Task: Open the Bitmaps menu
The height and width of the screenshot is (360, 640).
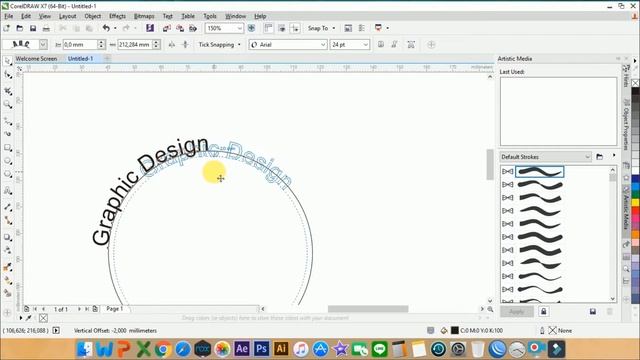Action: click(x=144, y=16)
